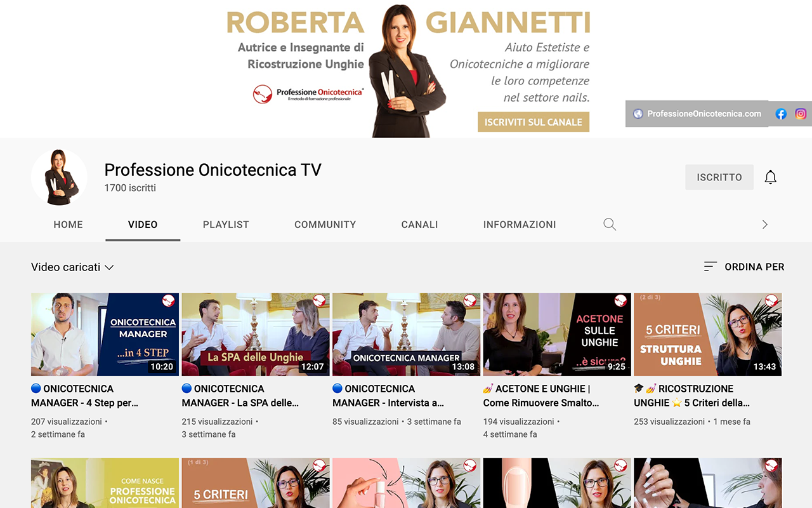Click ISCRIVITI SUL CANALE in the banner
The width and height of the screenshot is (812, 508).
pyautogui.click(x=534, y=122)
